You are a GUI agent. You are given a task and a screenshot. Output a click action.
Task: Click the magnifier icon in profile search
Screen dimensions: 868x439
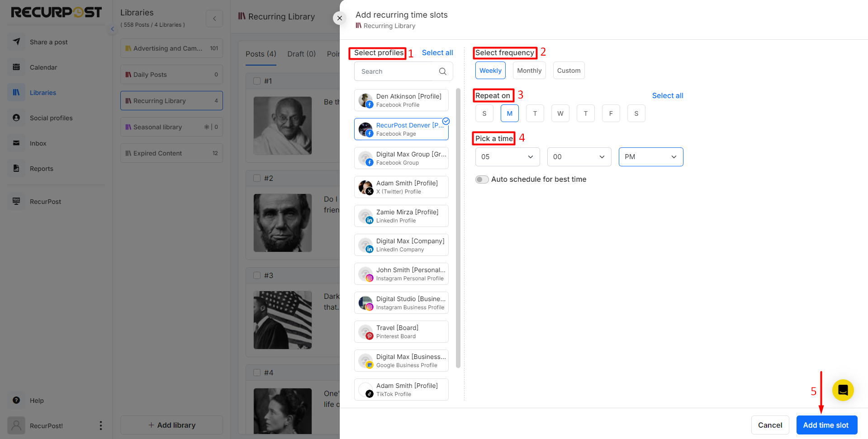point(442,71)
